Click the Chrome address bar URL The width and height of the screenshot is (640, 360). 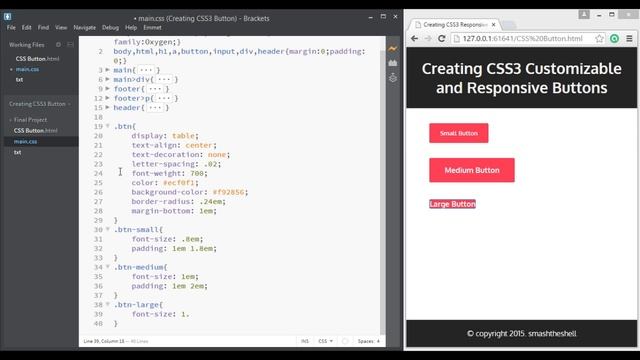522,38
